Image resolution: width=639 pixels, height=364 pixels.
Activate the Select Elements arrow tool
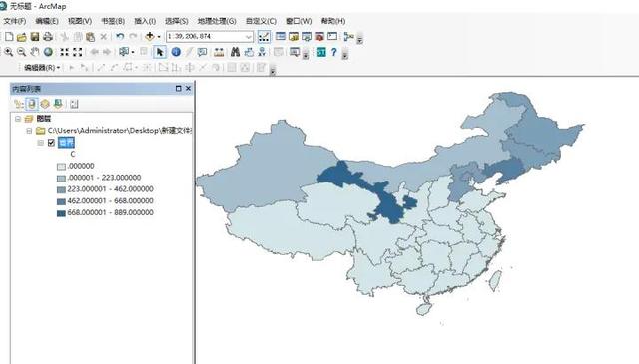160,52
